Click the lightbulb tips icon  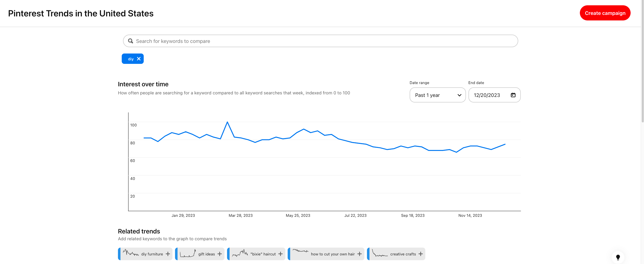point(618,257)
